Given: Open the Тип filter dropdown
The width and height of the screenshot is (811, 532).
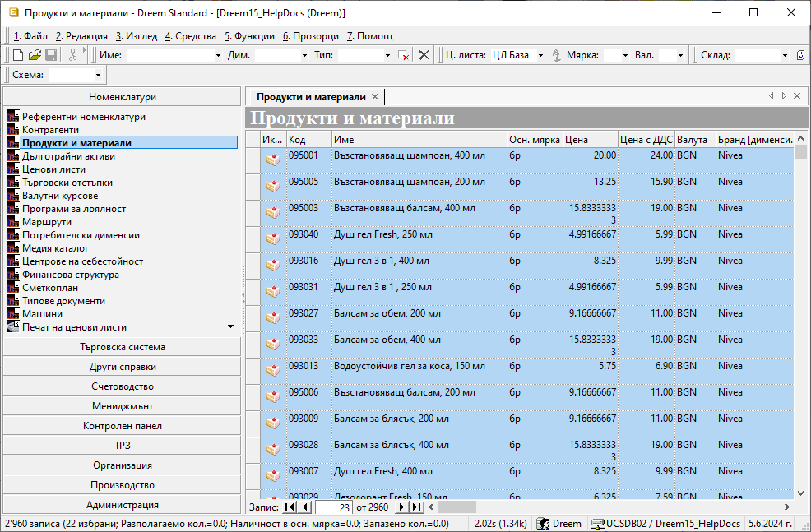Looking at the screenshot, I should click(387, 55).
